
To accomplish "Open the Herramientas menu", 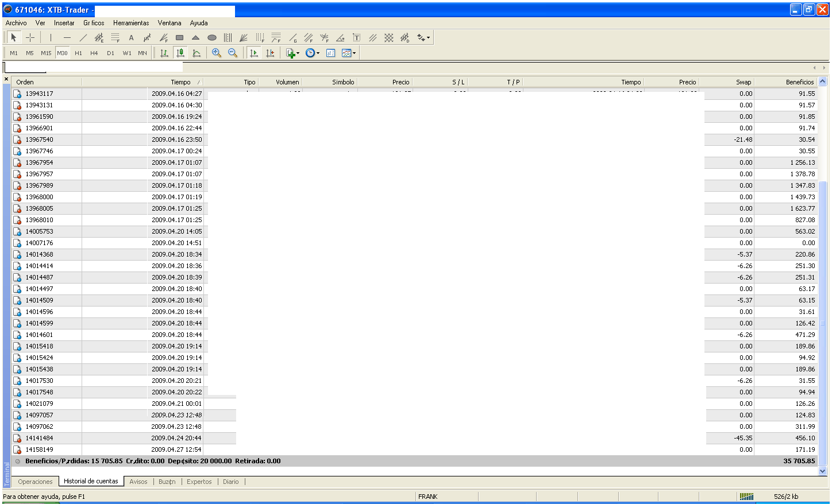I will [131, 23].
